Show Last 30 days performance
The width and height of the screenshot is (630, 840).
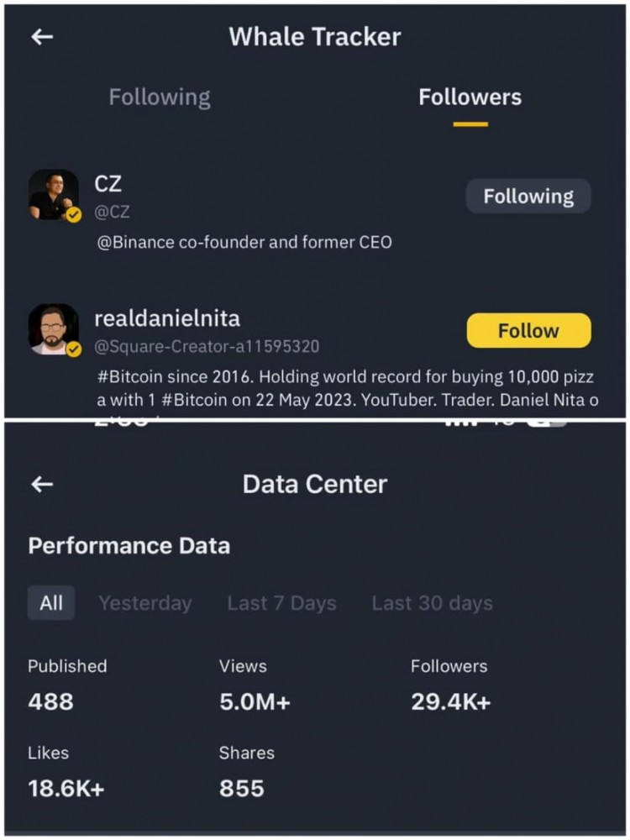(x=432, y=603)
